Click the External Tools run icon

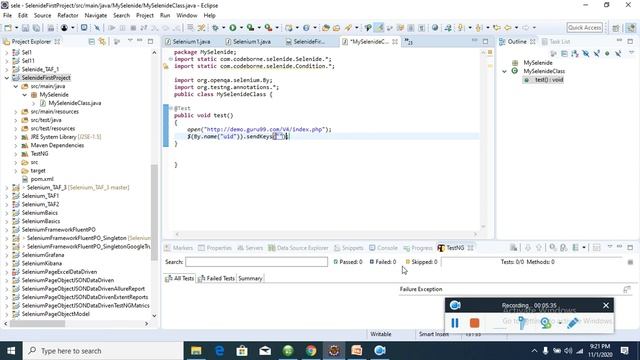[268, 28]
